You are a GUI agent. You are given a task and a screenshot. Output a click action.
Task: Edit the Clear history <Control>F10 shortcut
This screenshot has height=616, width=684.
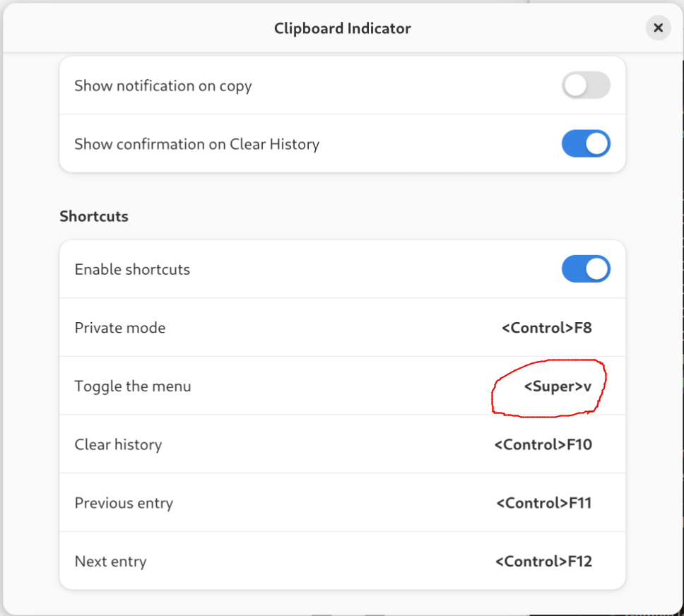[x=543, y=444]
